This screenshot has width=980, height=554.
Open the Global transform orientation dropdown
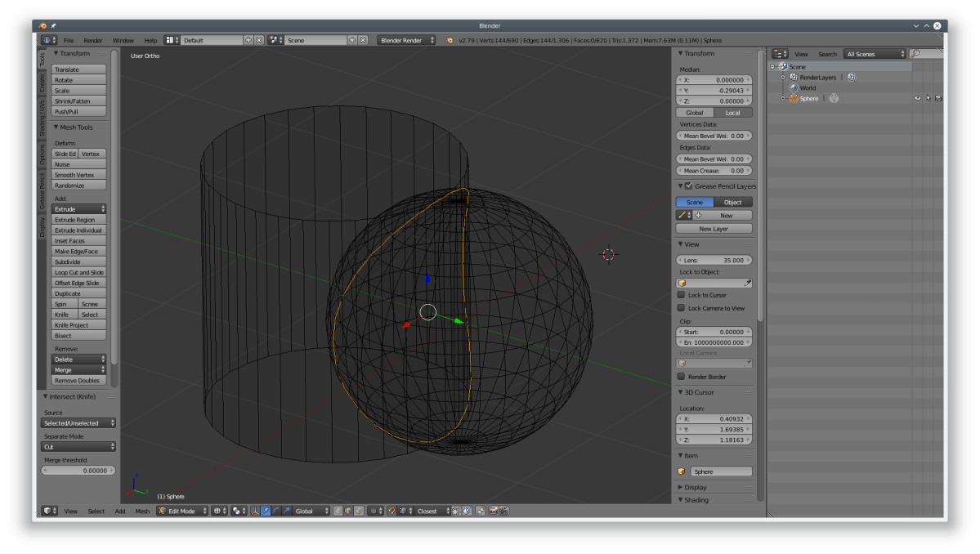[311, 511]
